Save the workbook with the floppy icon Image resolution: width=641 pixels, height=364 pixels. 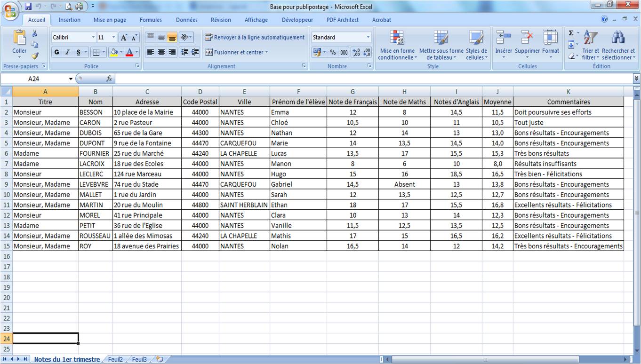click(x=28, y=7)
